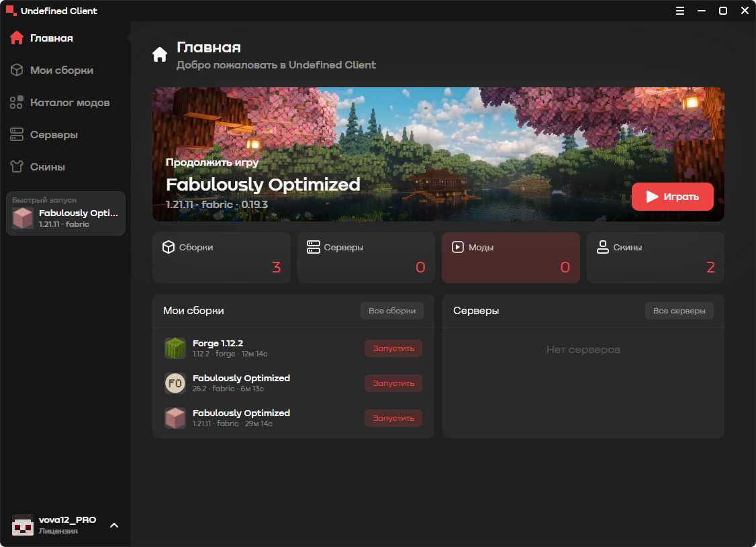This screenshot has width=756, height=547.
Task: Click the Скины shirt icon
Action: click(17, 166)
